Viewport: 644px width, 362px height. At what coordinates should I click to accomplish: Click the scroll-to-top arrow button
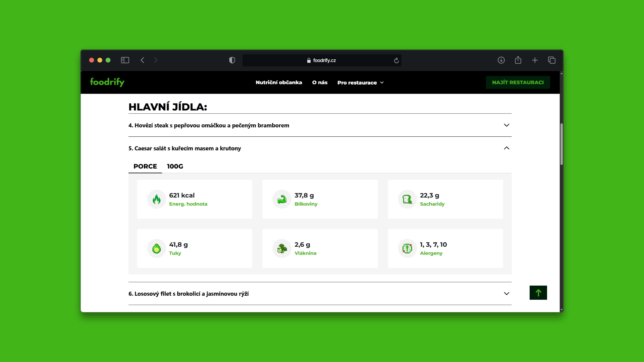538,293
